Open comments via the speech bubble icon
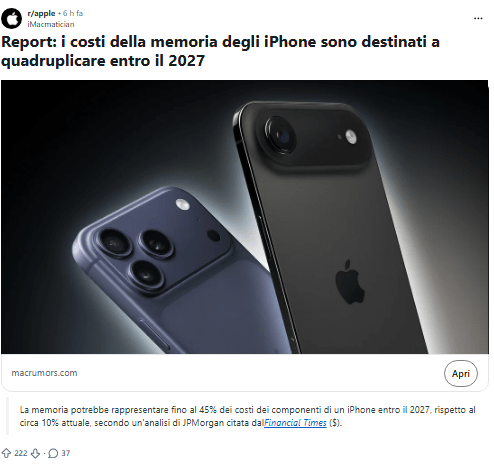Viewport: 494px width, 466px height. pyautogui.click(x=53, y=453)
